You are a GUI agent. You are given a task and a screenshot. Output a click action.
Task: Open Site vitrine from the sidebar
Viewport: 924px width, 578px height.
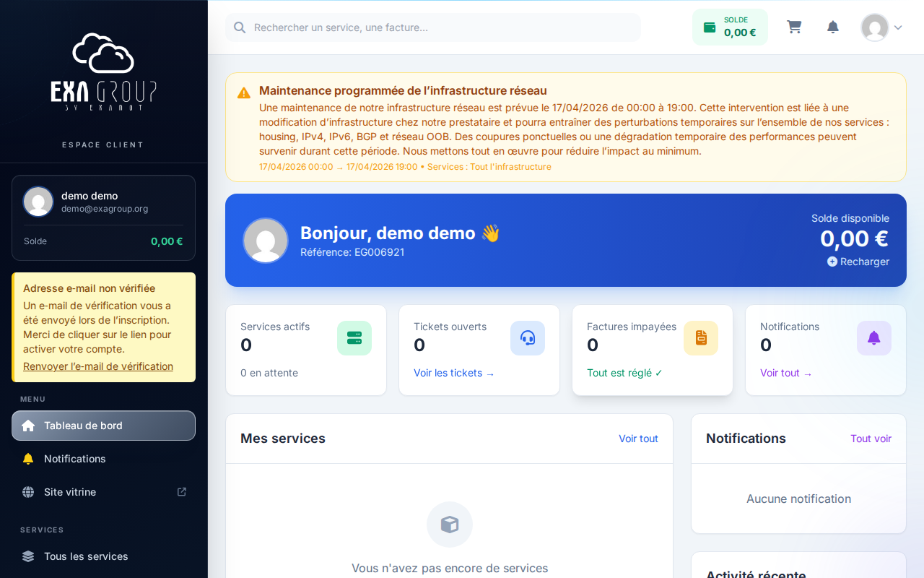point(103,492)
